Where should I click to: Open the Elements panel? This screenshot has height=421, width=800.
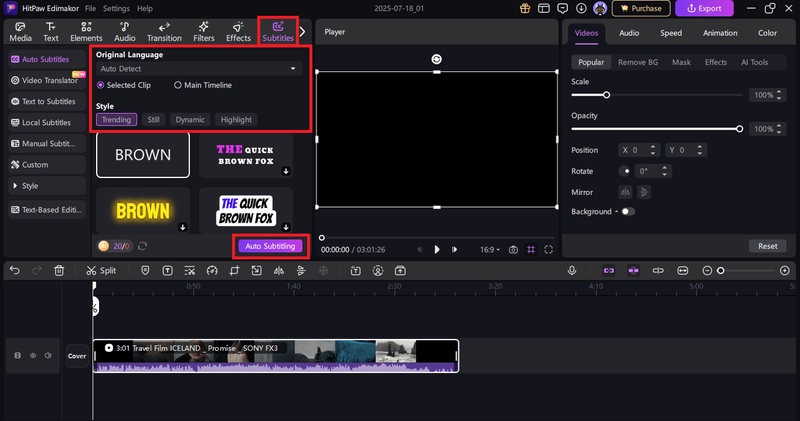click(86, 32)
